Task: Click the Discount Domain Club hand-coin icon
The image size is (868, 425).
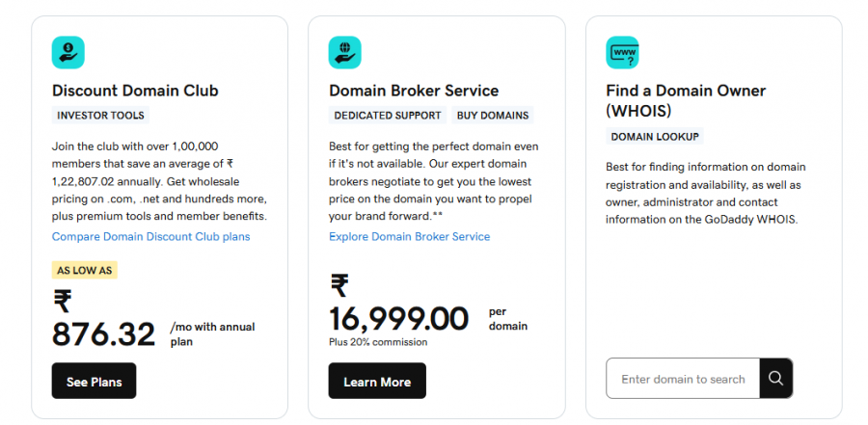Action: click(68, 52)
